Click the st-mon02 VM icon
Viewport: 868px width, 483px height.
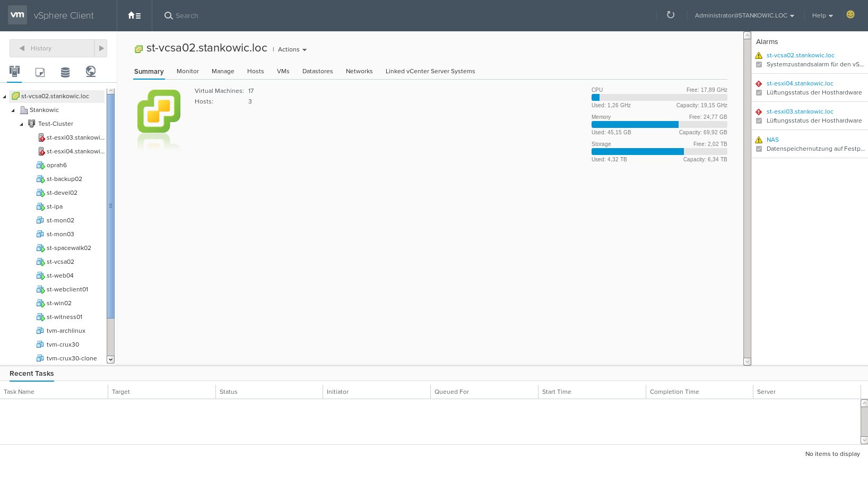click(40, 220)
